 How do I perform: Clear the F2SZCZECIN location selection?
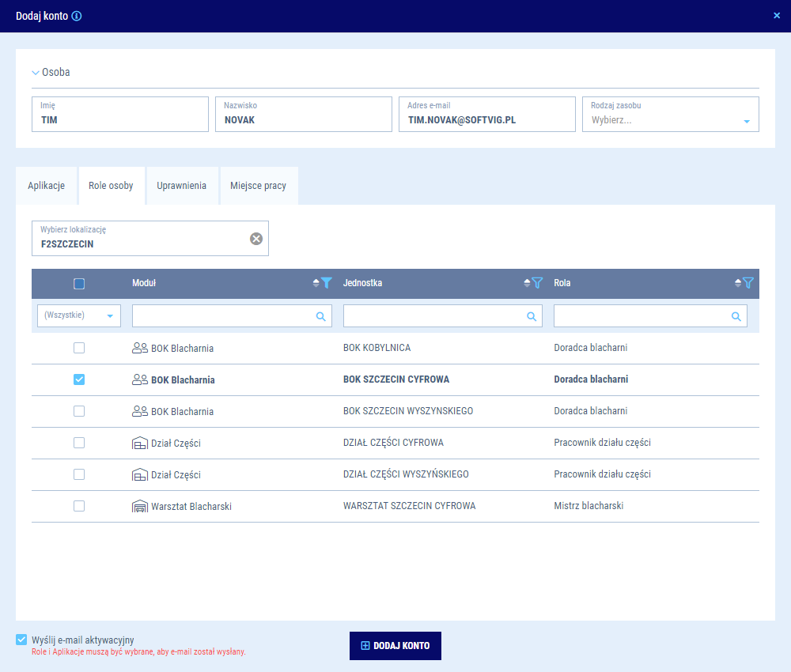[x=256, y=239]
